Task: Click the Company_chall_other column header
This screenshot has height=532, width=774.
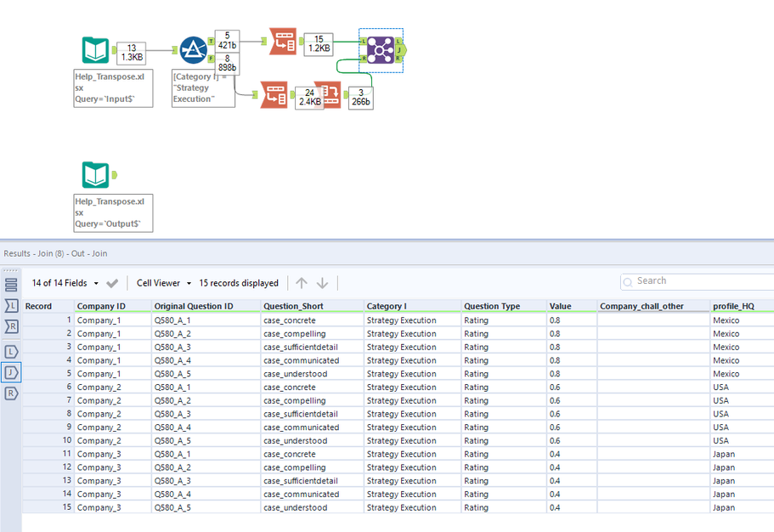Action: coord(653,306)
